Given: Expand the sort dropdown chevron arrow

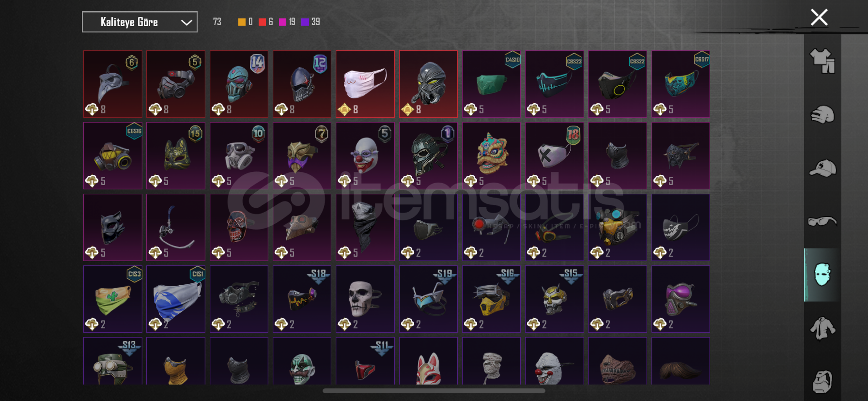Looking at the screenshot, I should [x=186, y=22].
